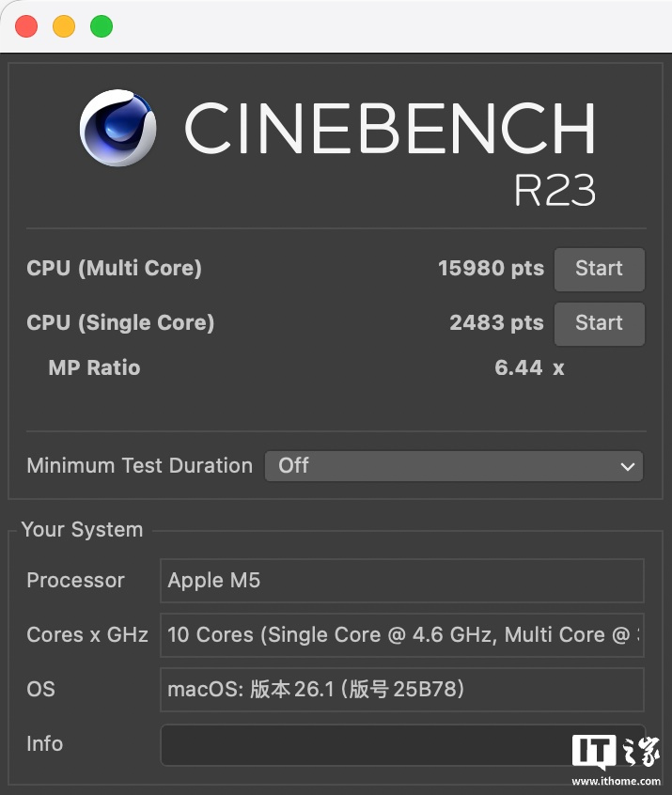
Task: Minimize the window with the yellow button
Action: click(64, 26)
